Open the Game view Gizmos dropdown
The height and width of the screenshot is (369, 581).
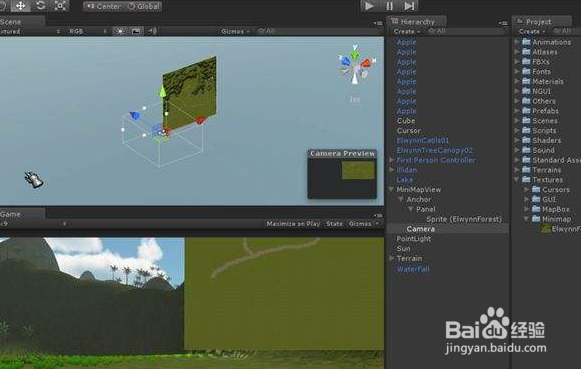363,224
